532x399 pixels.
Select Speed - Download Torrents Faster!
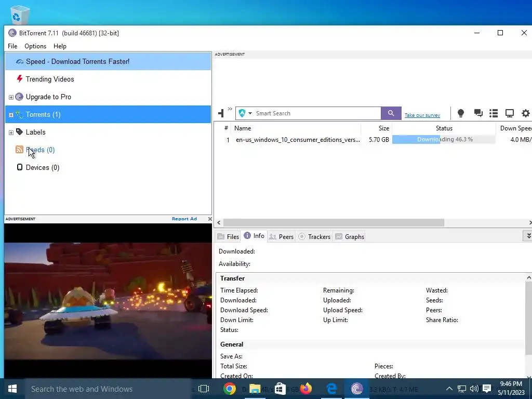point(108,61)
